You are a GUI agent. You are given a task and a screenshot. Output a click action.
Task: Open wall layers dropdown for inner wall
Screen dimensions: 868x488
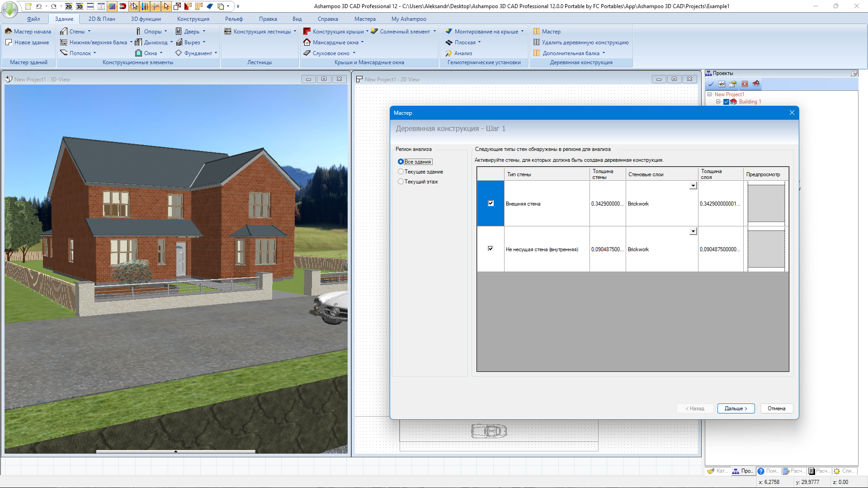pos(693,231)
